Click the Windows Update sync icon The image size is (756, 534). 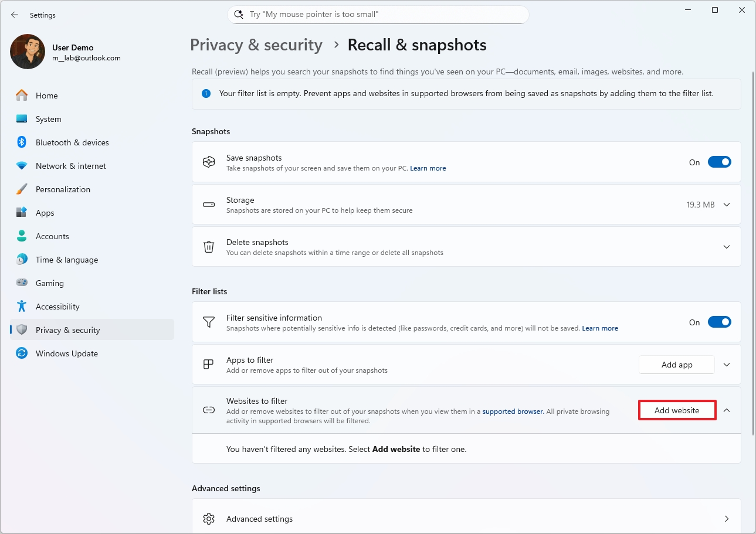[x=22, y=353]
